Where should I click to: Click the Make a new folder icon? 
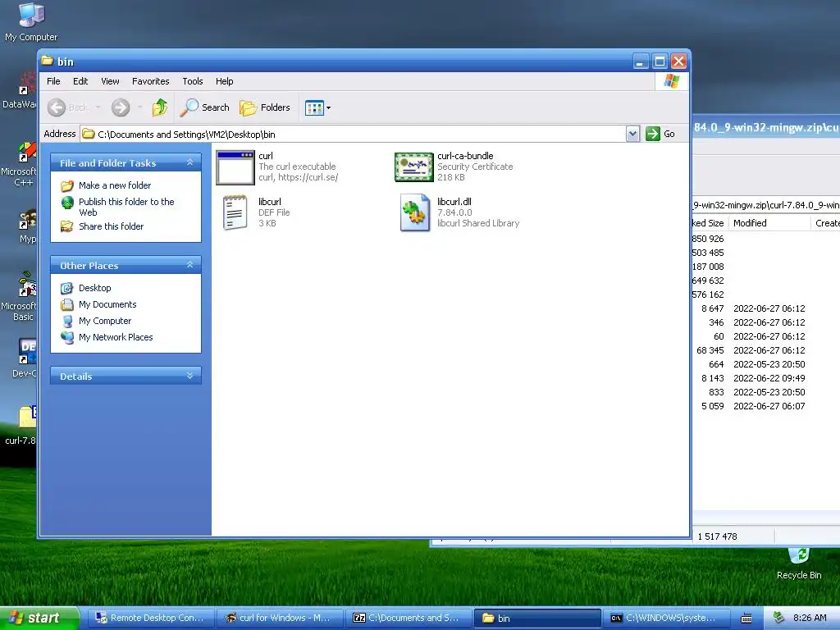(x=67, y=186)
